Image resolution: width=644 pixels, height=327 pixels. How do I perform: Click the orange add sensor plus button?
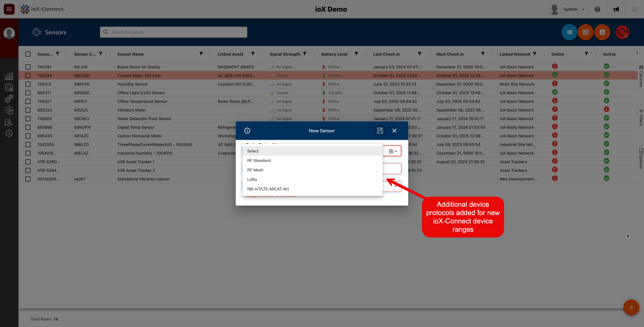coord(631,307)
